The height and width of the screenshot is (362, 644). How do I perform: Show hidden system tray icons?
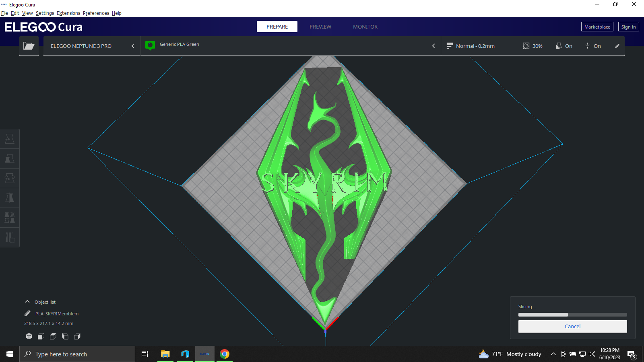[553, 354]
